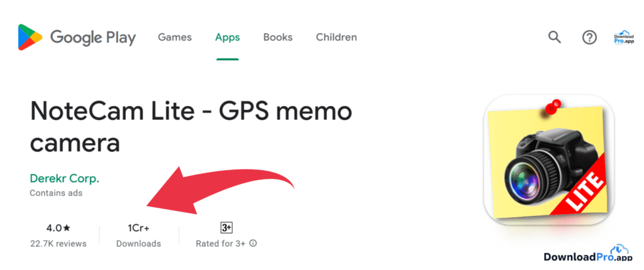Open the help question mark icon
This screenshot has height=270, width=644.
(x=589, y=38)
